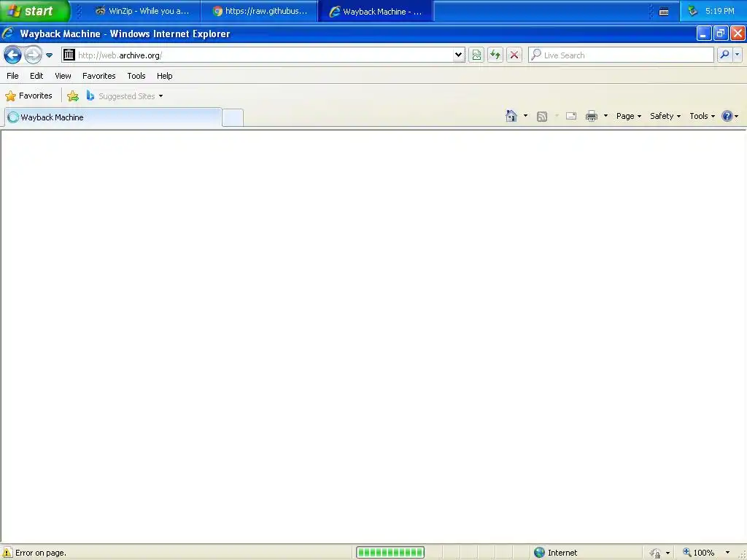
Task: Click the Internet zone globe icon
Action: tap(539, 553)
